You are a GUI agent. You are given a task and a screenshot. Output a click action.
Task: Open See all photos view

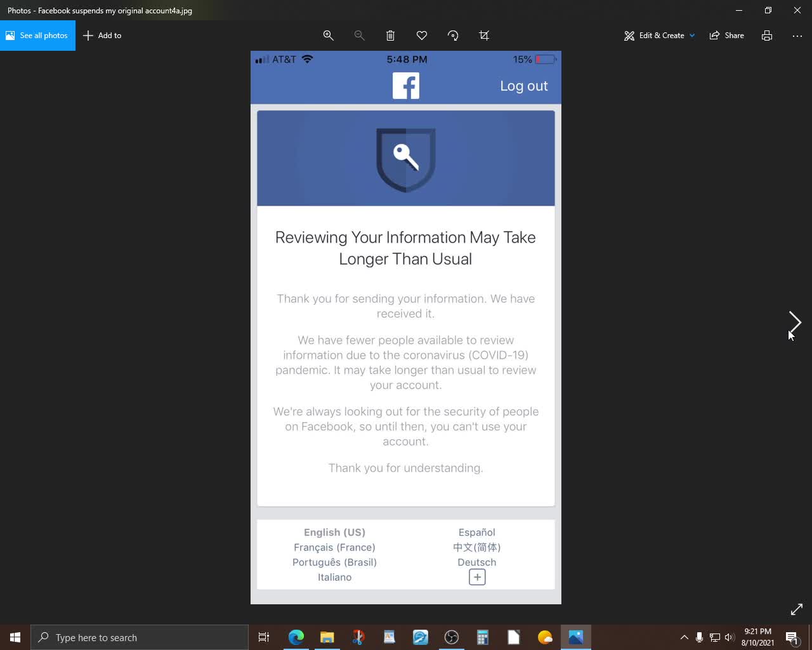37,36
